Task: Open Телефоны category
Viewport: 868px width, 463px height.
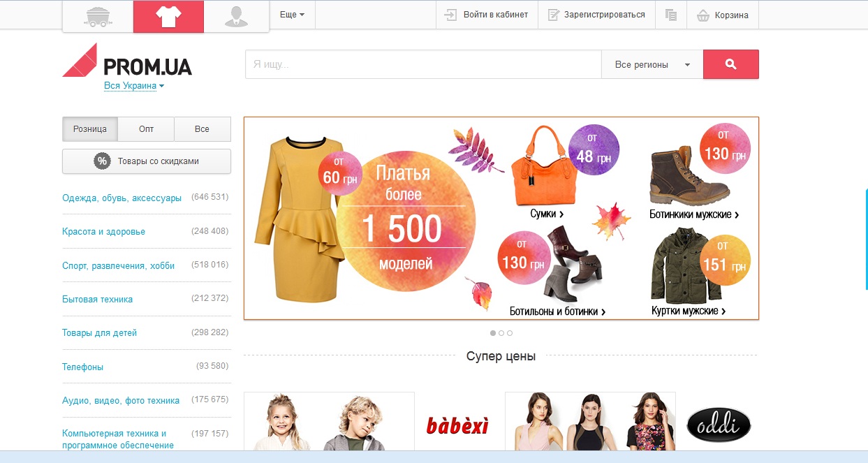Action: (82, 367)
